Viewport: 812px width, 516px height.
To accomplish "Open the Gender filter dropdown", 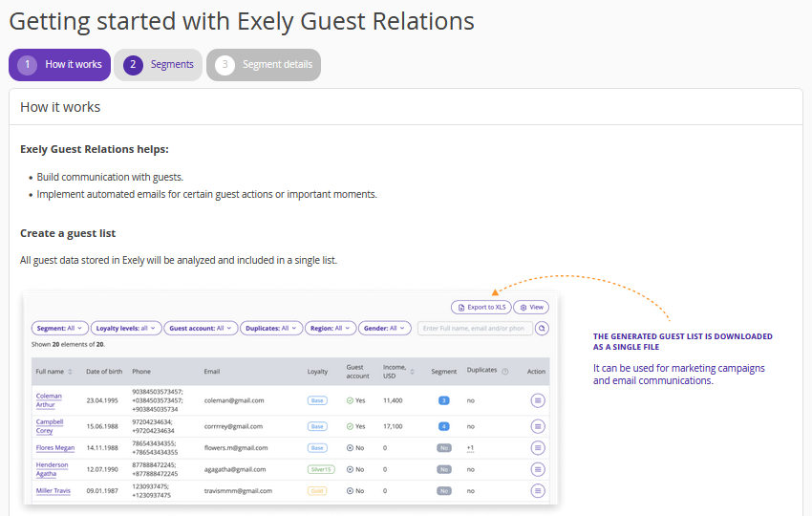I will coord(384,328).
